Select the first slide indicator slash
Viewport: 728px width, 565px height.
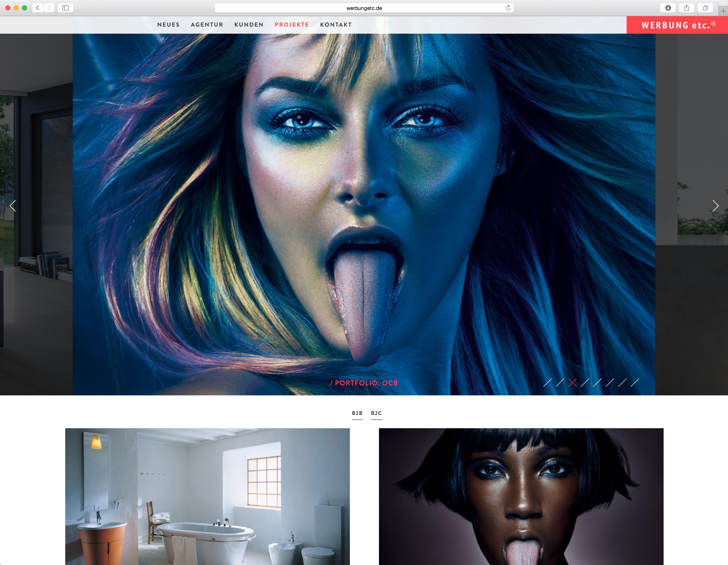(x=548, y=382)
